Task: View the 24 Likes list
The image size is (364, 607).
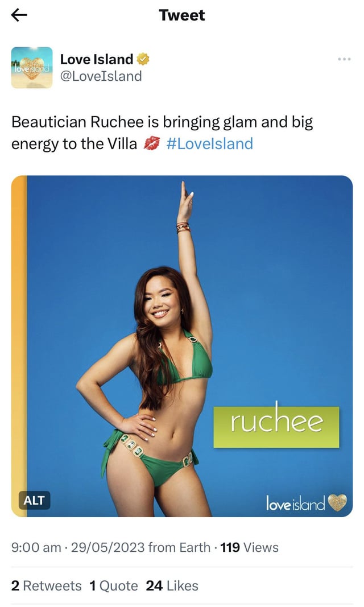Action: pos(172,586)
